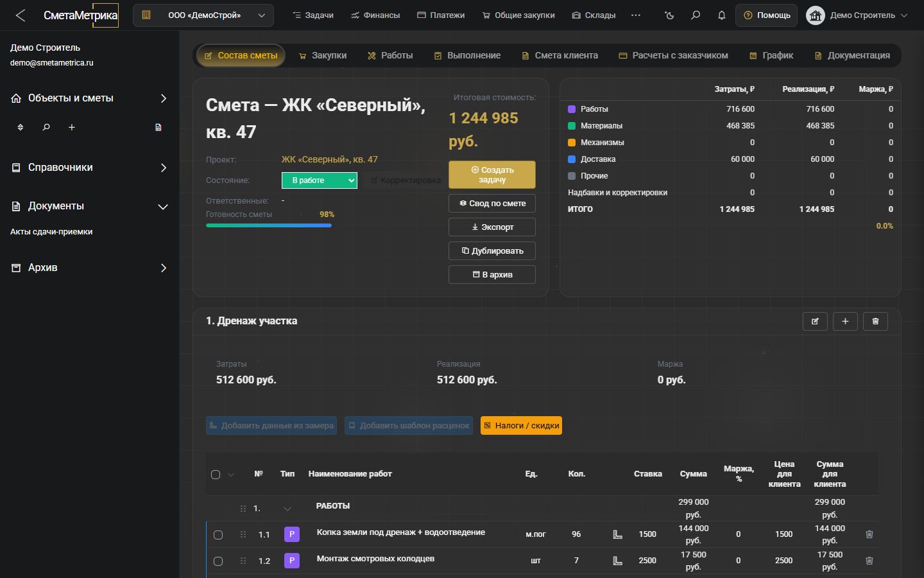Open ООО «ДемоСтрой» company dropdown
Viewport: 924px width, 578px height.
pyautogui.click(x=203, y=15)
